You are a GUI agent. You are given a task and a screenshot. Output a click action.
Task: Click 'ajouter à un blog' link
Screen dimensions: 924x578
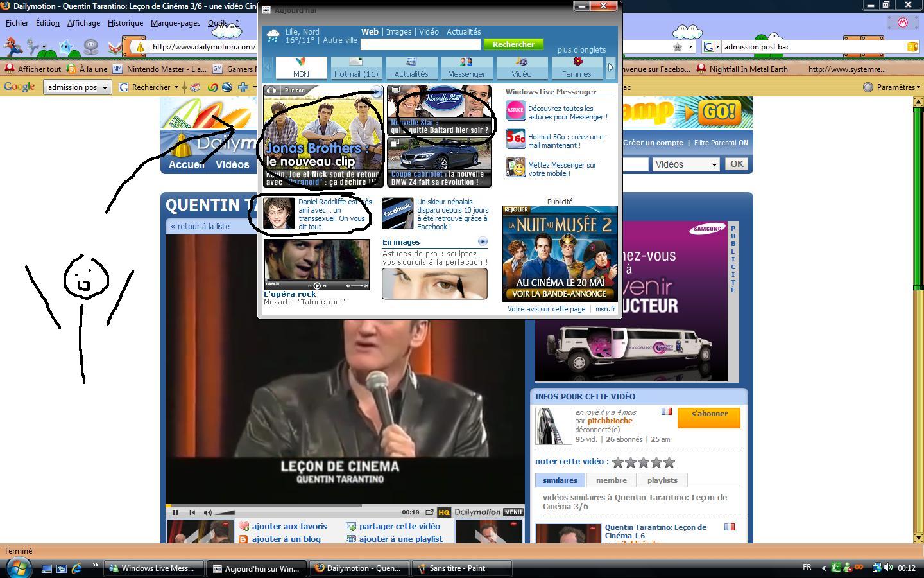pos(286,539)
